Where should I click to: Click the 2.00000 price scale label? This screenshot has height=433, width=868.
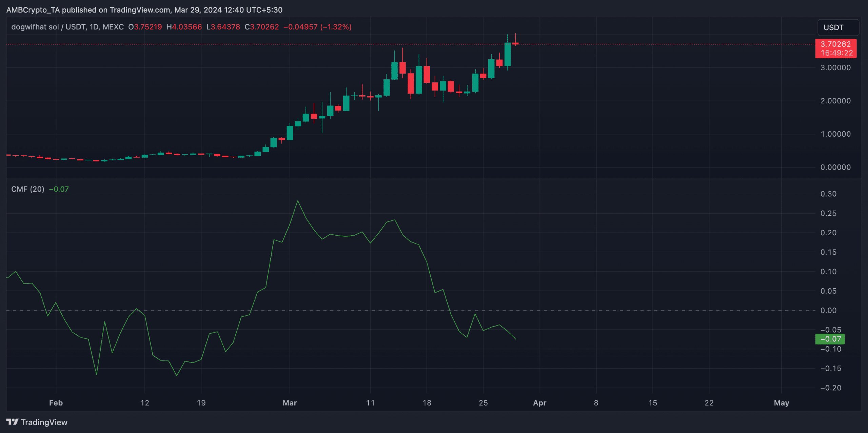coord(835,101)
